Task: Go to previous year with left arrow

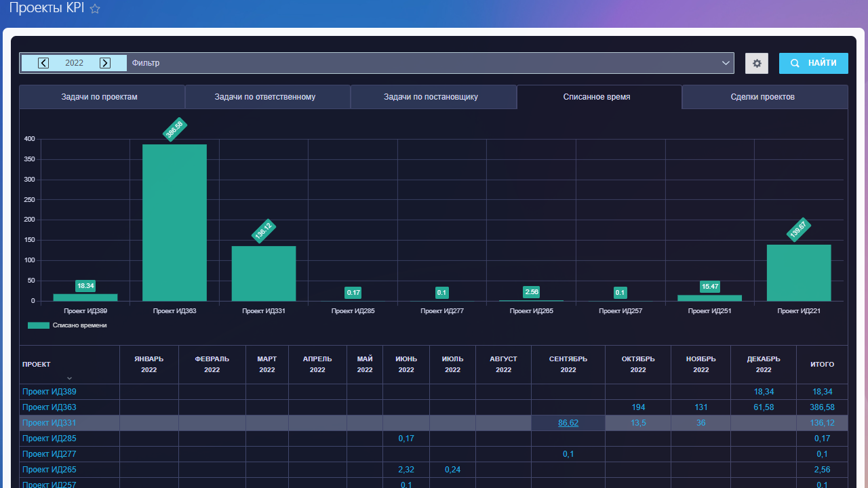Action: point(43,63)
